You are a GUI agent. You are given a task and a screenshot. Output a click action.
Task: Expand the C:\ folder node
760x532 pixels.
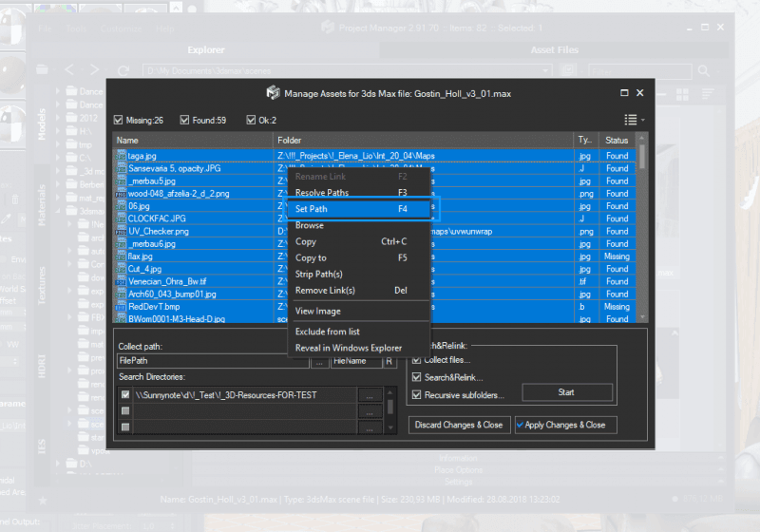[58, 158]
